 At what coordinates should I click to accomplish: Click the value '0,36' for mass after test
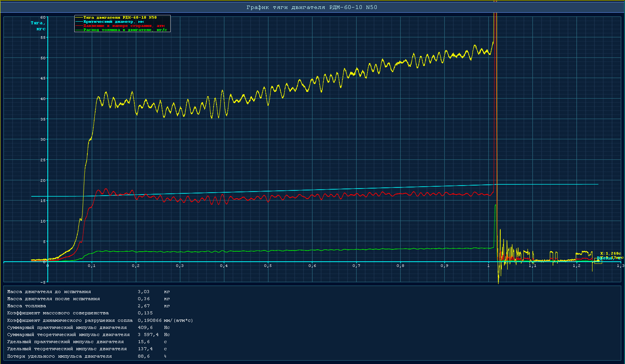[144, 299]
